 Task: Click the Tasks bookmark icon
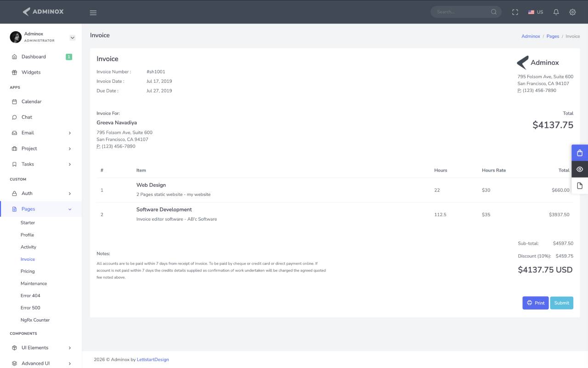click(14, 164)
